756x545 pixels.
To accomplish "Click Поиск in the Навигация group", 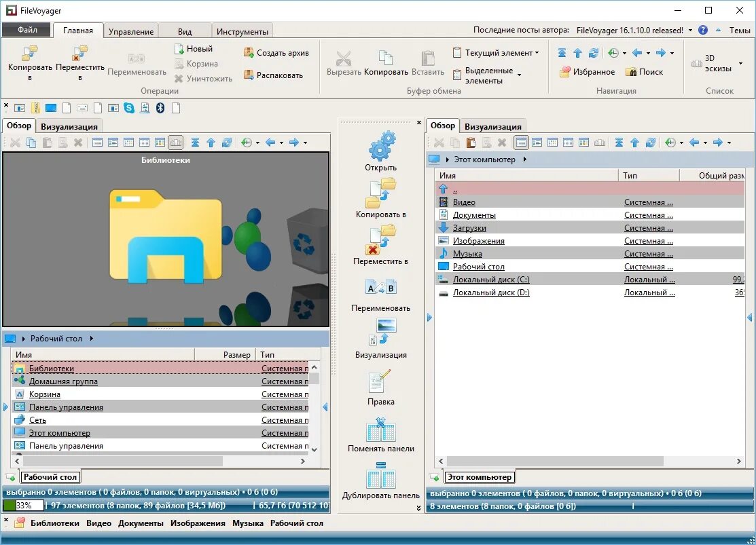I will click(644, 72).
